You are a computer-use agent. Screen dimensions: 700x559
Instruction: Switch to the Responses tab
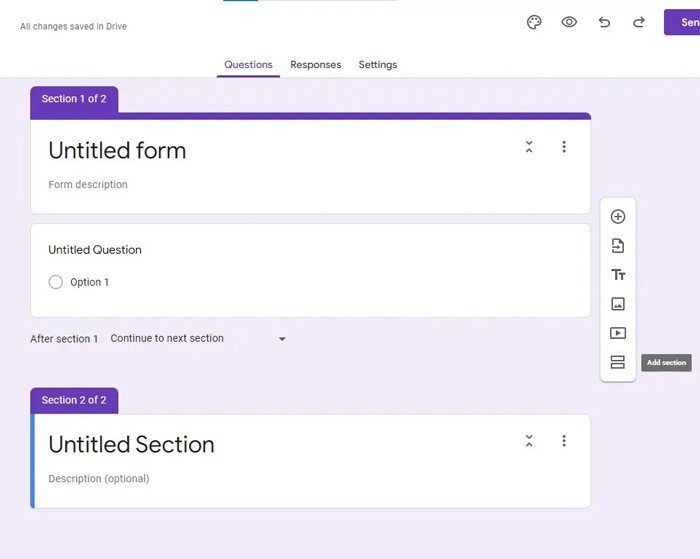click(315, 65)
